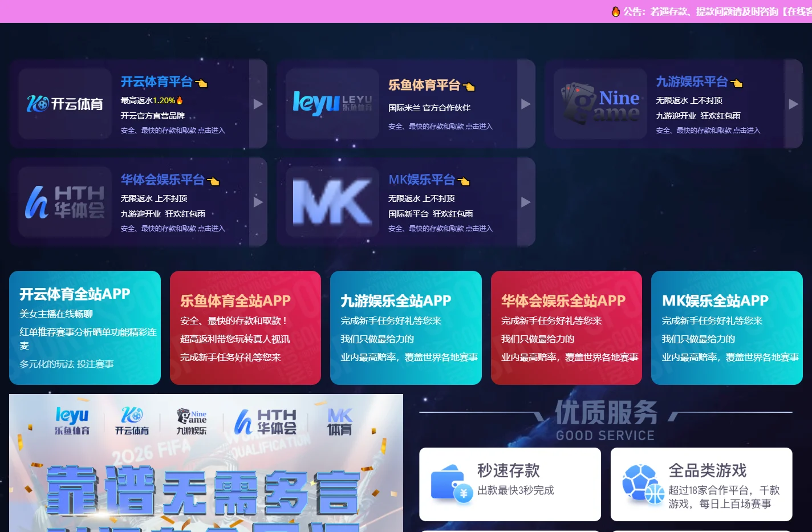Click the Nine Game 九游娱乐 banner logo
Image resolution: width=812 pixels, height=532 pixels.
click(192, 421)
